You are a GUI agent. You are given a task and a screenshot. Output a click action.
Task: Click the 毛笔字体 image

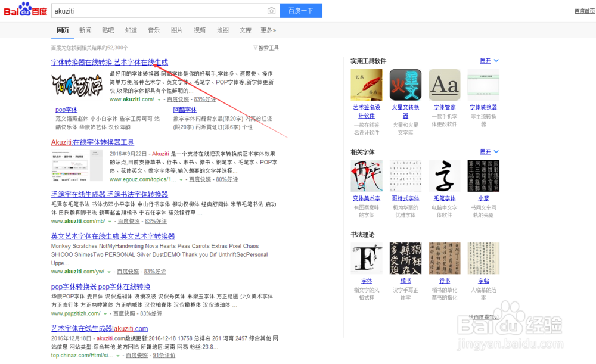tap(445, 176)
